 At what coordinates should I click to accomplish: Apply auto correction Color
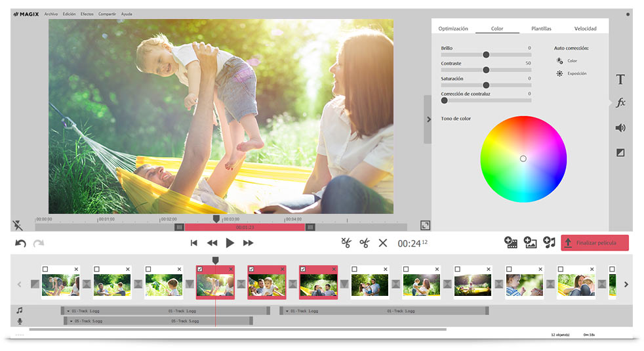tap(572, 61)
